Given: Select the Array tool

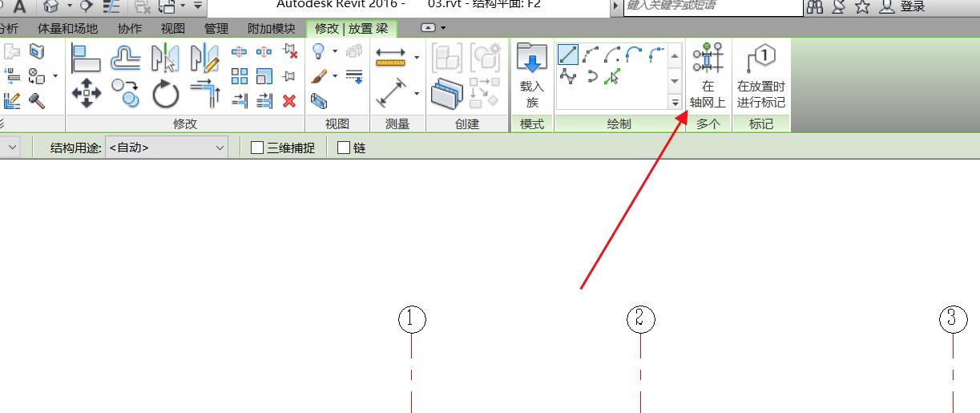Looking at the screenshot, I should point(240,77).
